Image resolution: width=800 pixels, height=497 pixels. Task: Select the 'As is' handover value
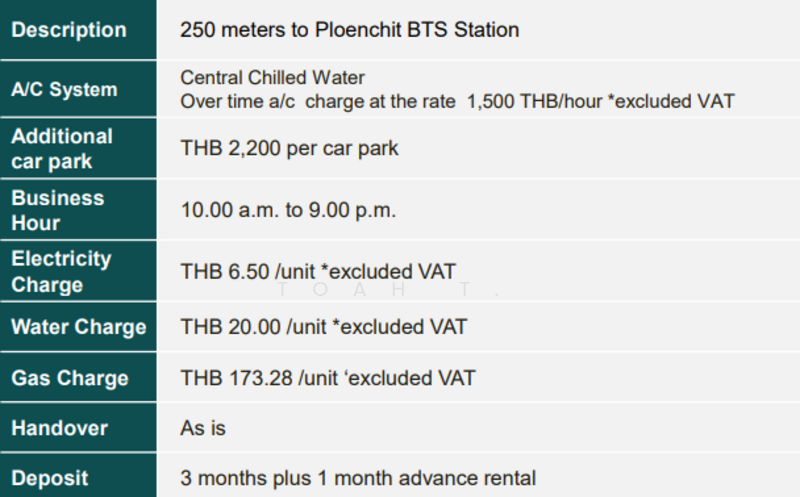[x=203, y=428]
